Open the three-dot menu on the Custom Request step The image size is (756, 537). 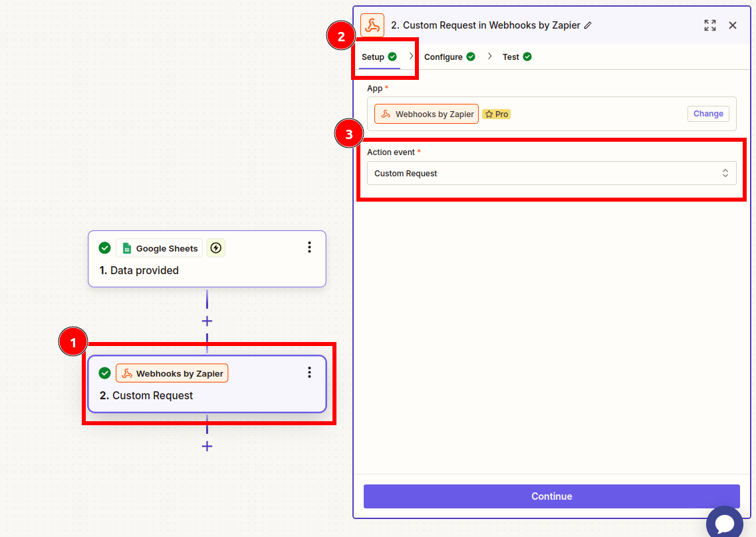309,373
